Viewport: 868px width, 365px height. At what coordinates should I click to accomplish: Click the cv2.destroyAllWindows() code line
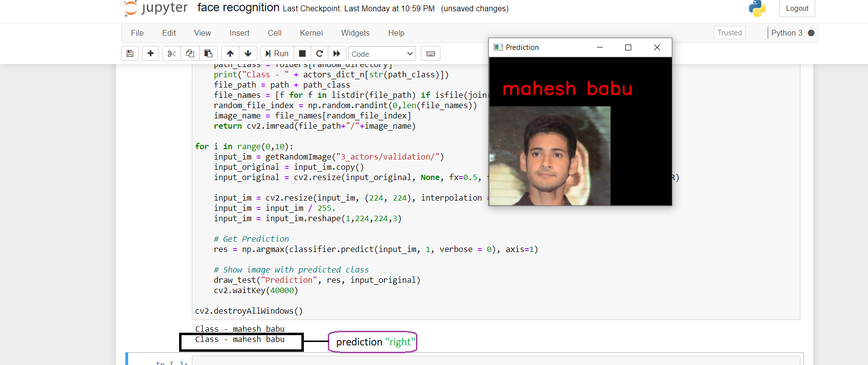249,311
